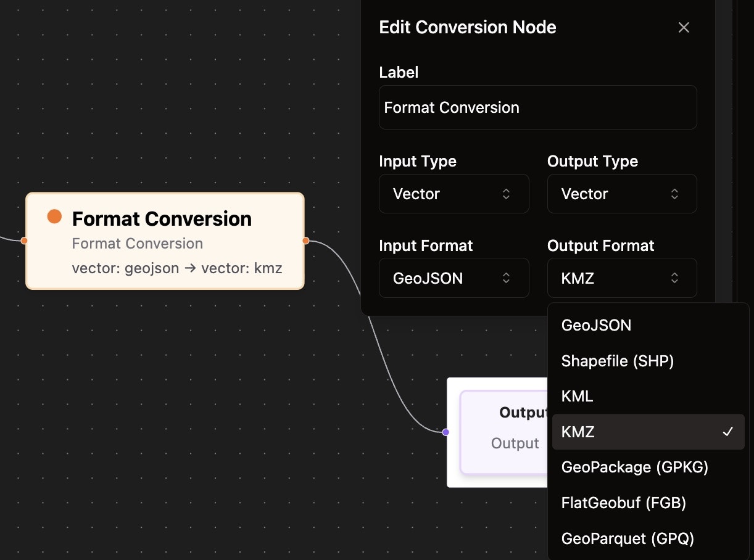Click the chevron icon on the Output Format selector
Image resolution: width=754 pixels, height=560 pixels.
[675, 278]
